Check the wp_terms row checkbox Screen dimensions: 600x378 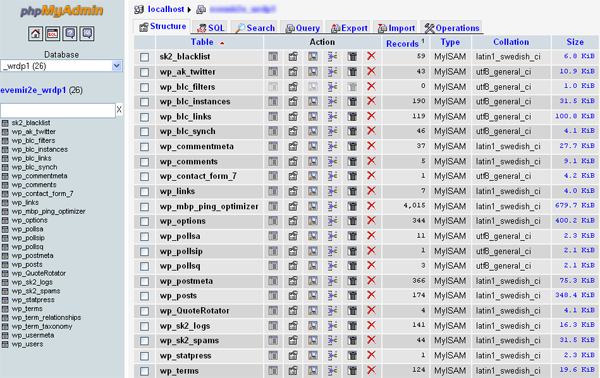click(x=144, y=371)
